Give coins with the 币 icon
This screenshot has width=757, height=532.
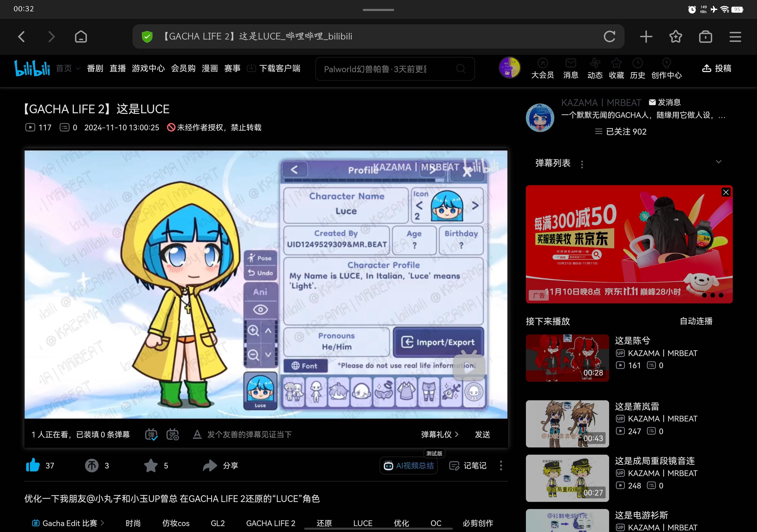tap(92, 465)
